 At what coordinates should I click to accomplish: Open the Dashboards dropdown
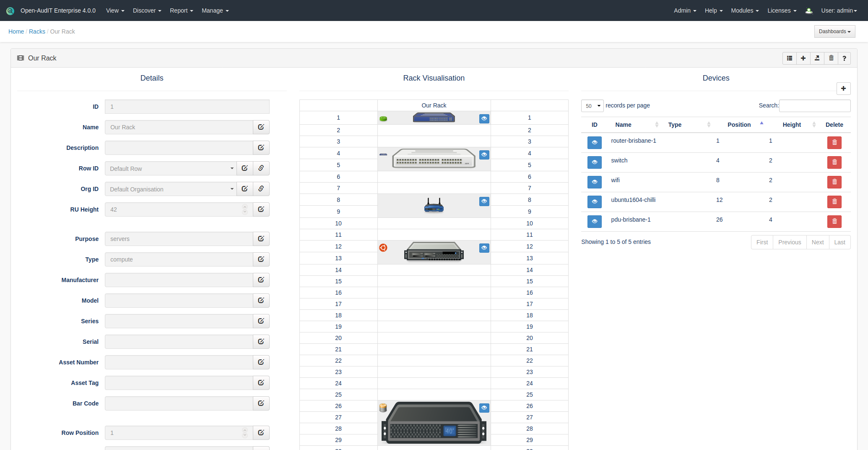click(834, 31)
